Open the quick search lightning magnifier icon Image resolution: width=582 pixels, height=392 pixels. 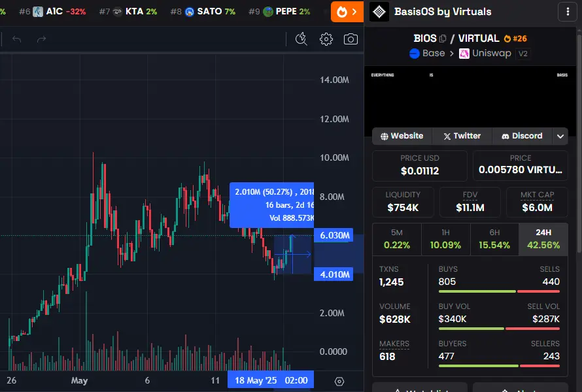pos(301,39)
